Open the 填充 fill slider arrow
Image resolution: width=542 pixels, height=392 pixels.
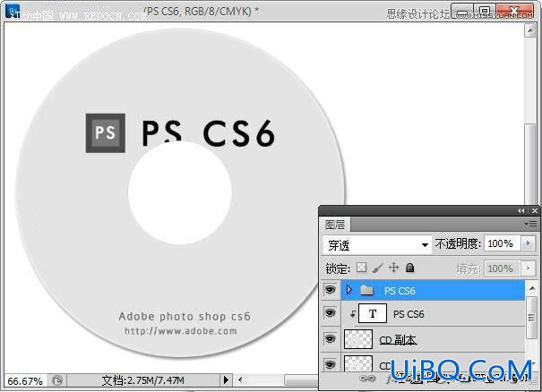[x=528, y=268]
